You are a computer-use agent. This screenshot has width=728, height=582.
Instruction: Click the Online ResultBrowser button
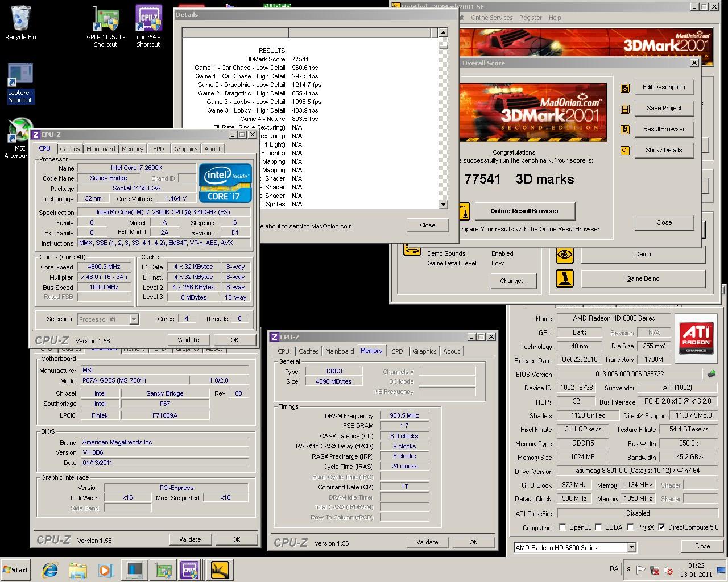525,211
